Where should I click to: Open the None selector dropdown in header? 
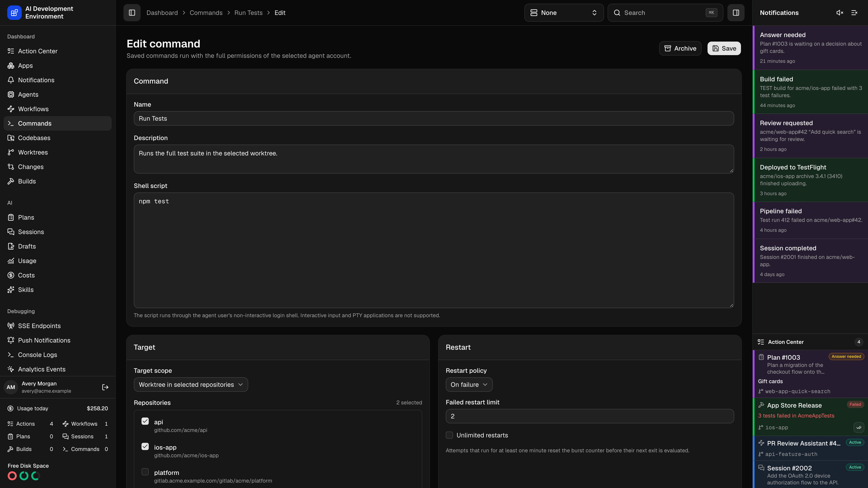pos(564,13)
